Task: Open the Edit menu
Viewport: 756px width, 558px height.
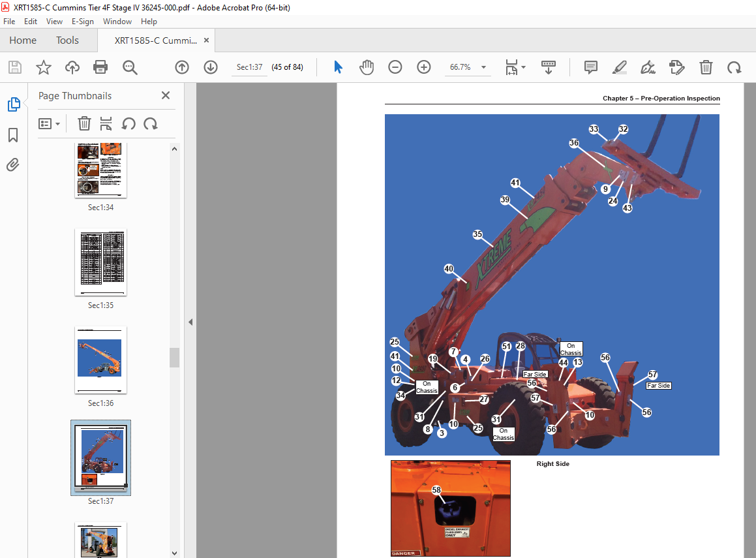Action: 31,22
